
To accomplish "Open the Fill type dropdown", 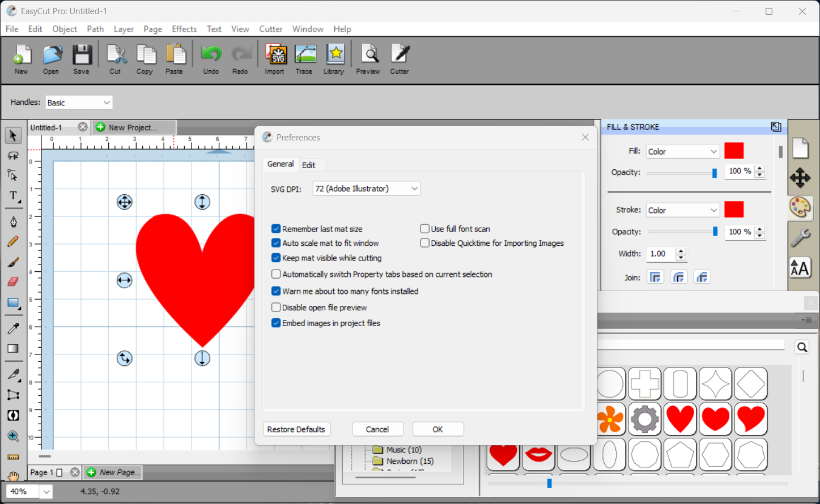I will coord(683,151).
